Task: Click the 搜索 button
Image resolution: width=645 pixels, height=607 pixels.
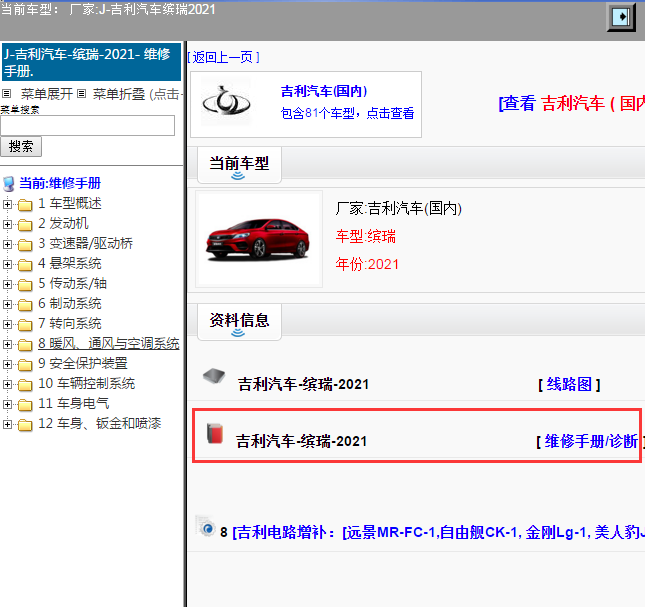Action: [21, 146]
